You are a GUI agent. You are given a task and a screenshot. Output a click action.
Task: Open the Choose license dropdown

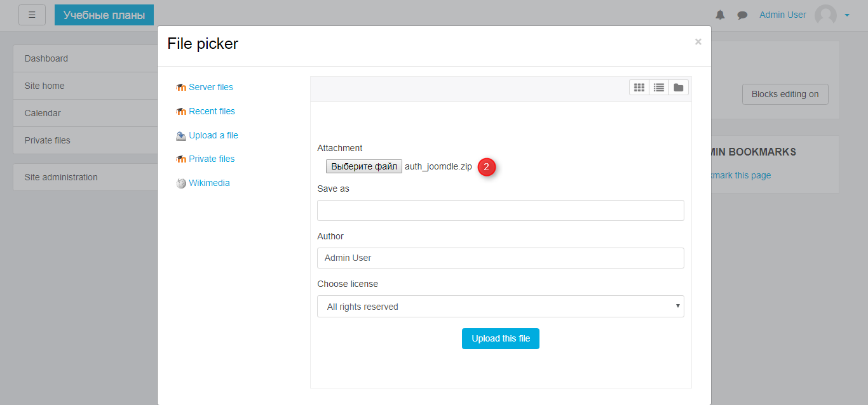click(x=500, y=307)
